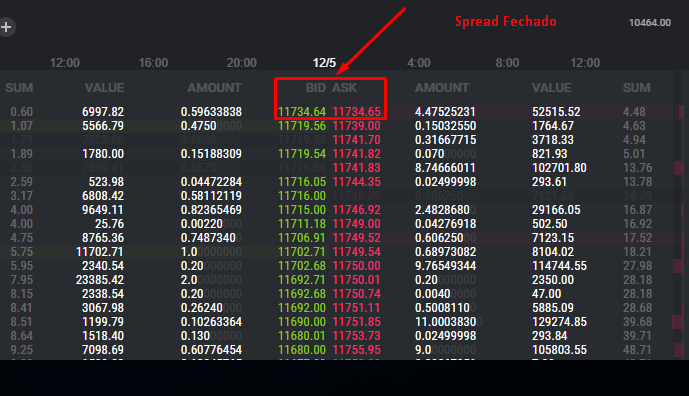This screenshot has height=396, width=689.
Task: Click bid price 11702.71 in BID column
Action: point(302,252)
